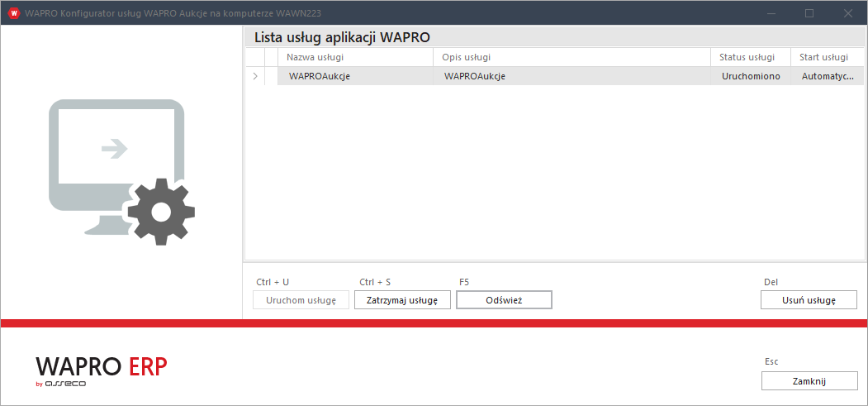Close the window using the X button

tap(847, 13)
